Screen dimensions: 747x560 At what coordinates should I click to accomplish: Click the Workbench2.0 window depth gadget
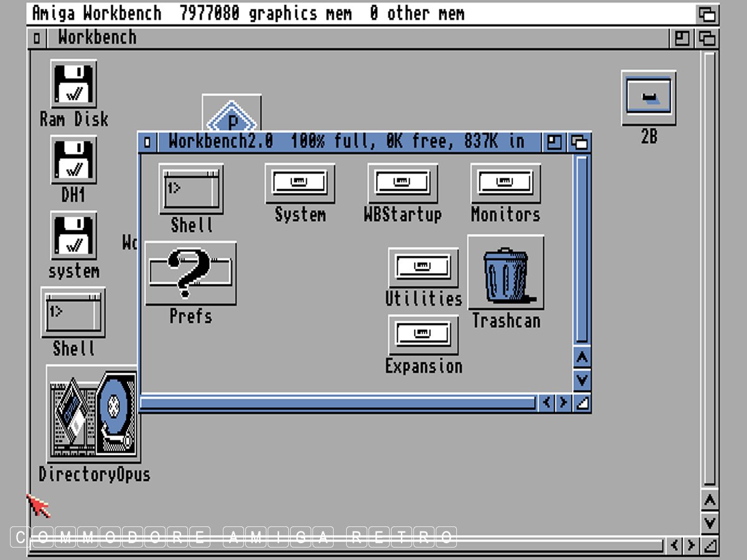click(580, 142)
